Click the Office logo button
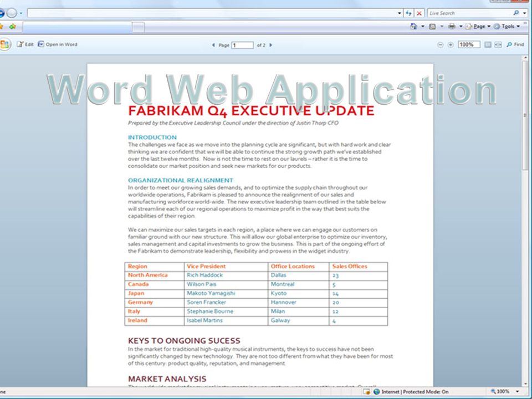 point(5,44)
